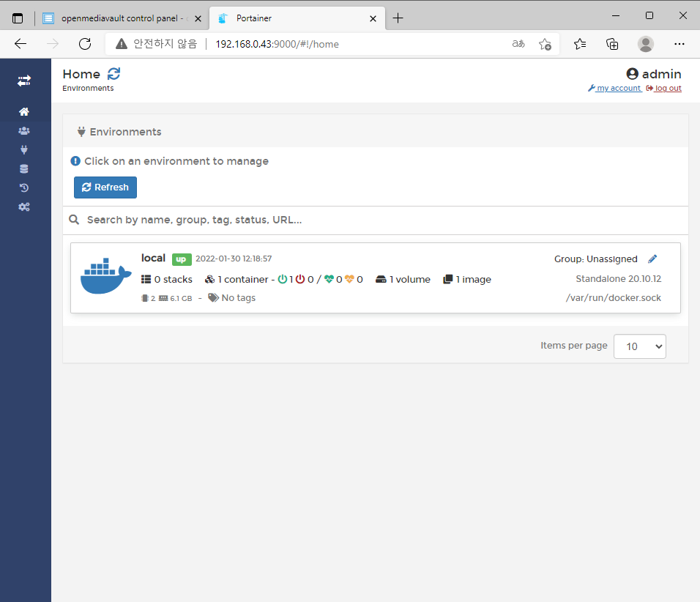Open the browser profile avatar

coord(646,44)
